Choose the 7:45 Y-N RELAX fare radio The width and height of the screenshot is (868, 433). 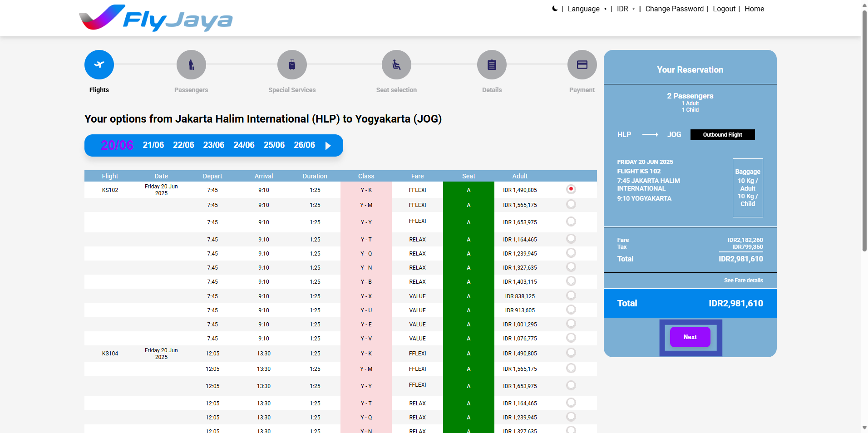tap(571, 267)
